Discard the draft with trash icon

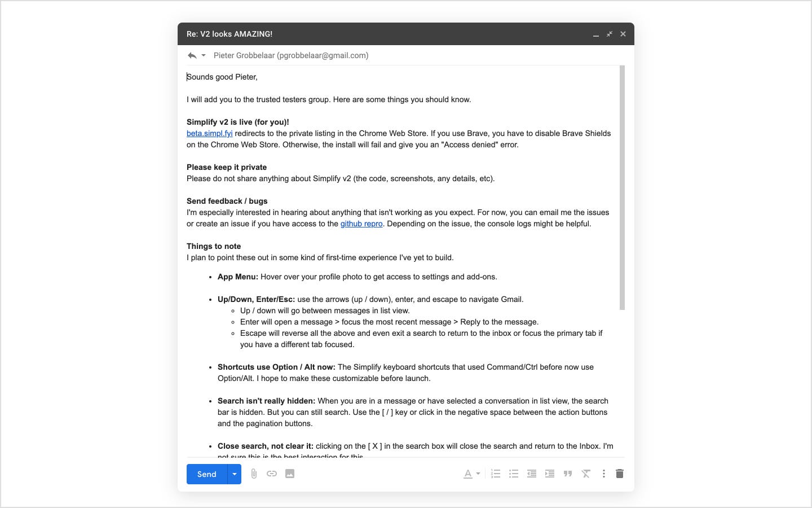[619, 474]
